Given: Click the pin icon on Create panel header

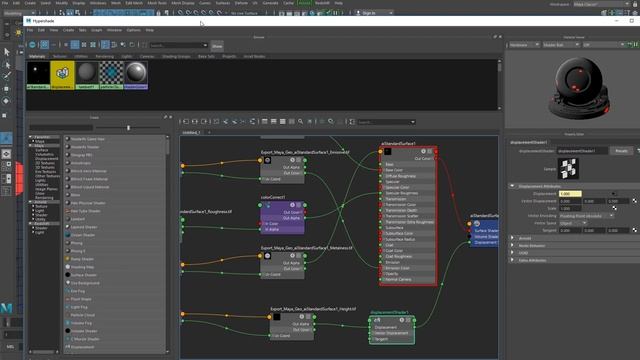Looking at the screenshot, I should pos(165,117).
